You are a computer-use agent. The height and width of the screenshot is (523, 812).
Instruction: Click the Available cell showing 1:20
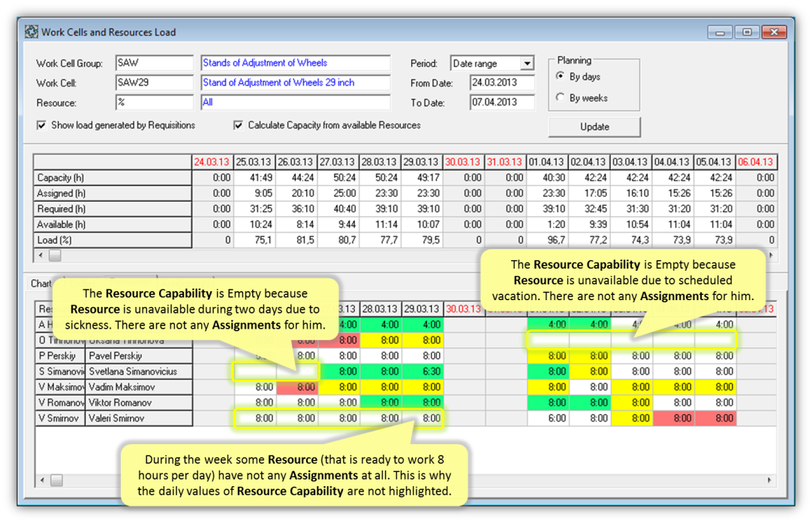point(547,224)
